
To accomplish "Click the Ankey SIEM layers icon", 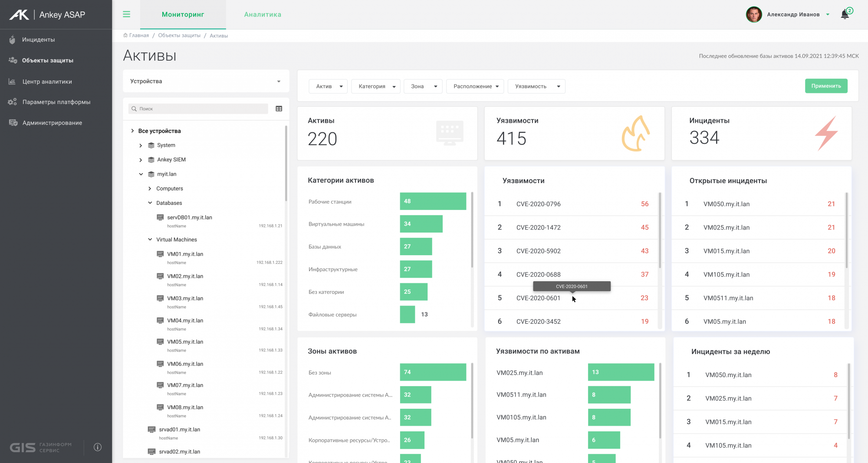I will [151, 160].
